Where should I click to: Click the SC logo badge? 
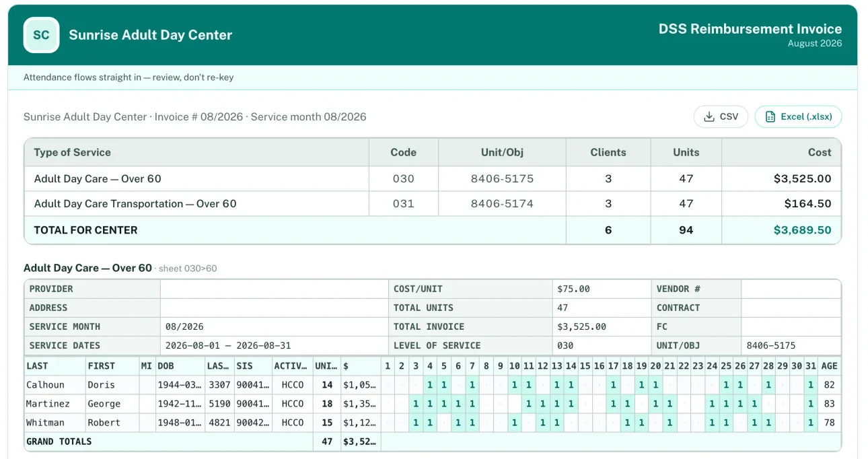point(42,35)
